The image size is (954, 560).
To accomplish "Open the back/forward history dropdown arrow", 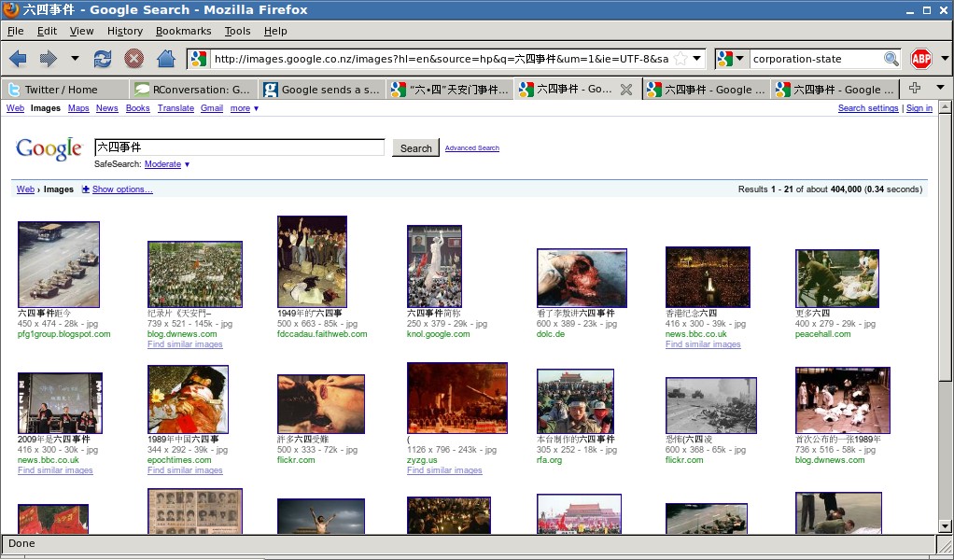I will click(75, 59).
